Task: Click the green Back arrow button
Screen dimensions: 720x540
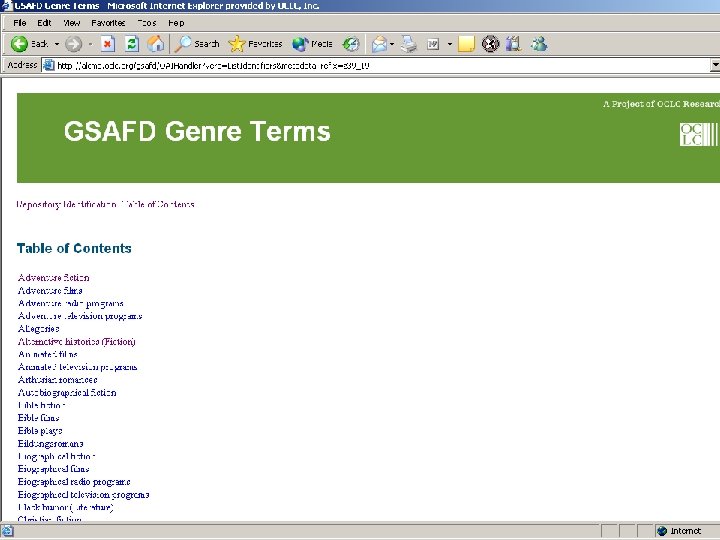Action: point(19,44)
